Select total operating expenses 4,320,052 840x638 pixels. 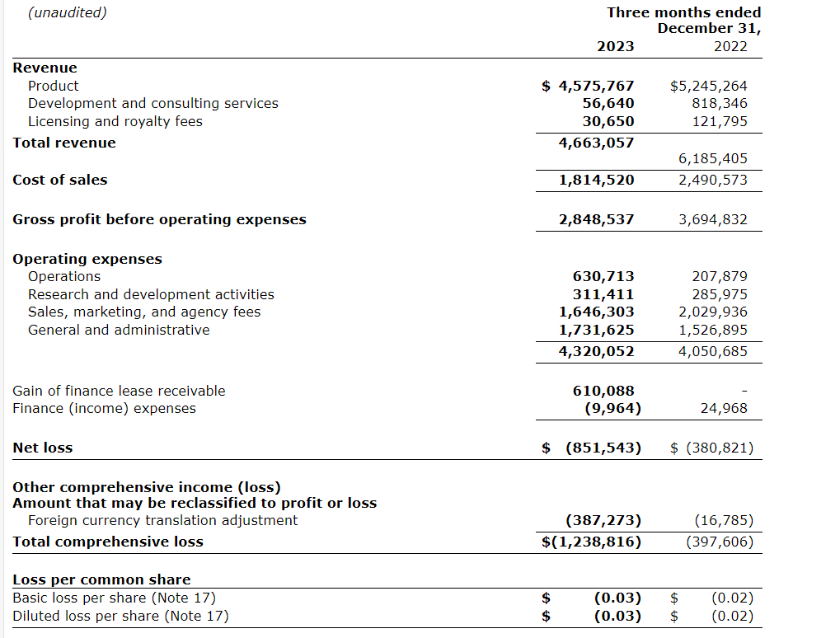[x=596, y=351]
